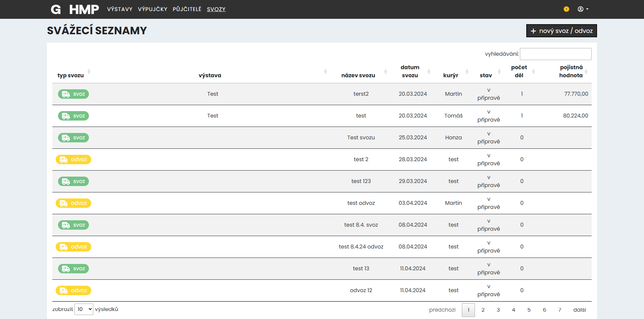644x319 pixels.
Task: Click the green svoz truck badge for terst2
Action: [73, 94]
